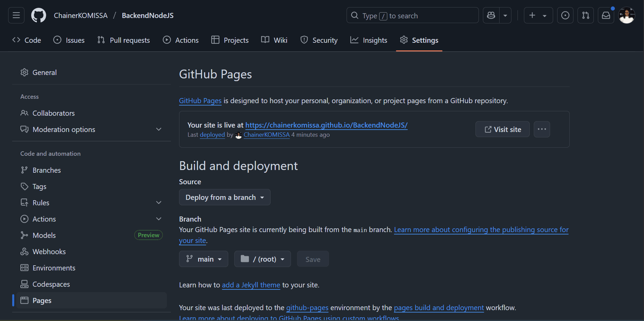Screen dimensions: 644x321
Task: Click the Environments icon in the sidebar
Action: tap(24, 267)
